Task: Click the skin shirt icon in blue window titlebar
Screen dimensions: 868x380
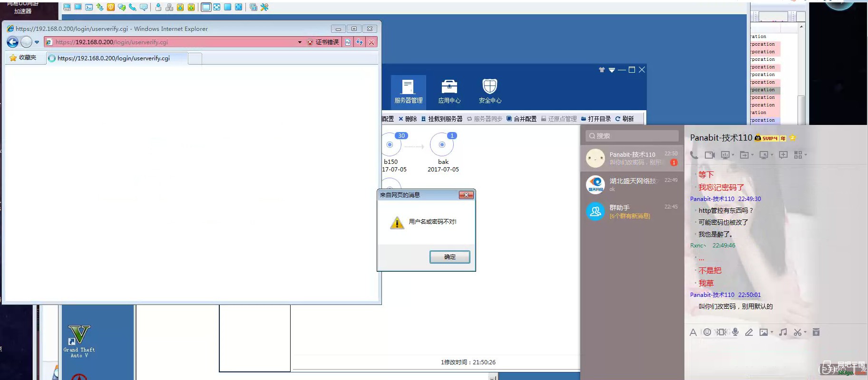Action: 602,70
